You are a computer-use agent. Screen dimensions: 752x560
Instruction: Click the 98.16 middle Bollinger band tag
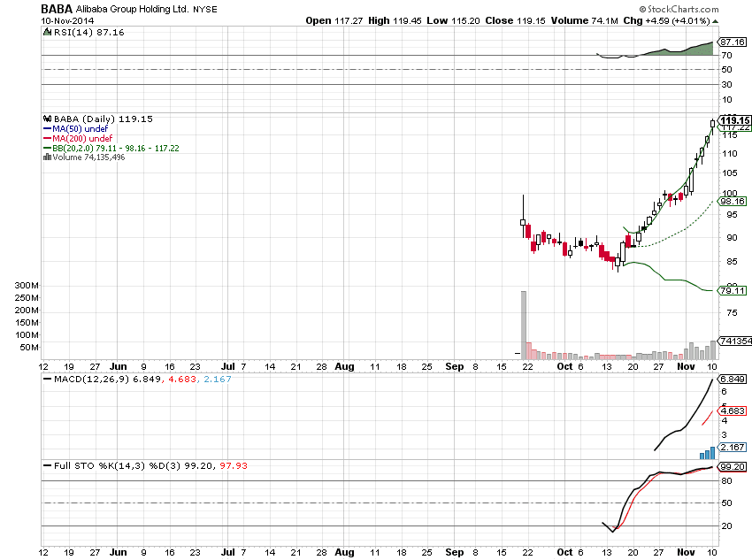[x=733, y=202]
